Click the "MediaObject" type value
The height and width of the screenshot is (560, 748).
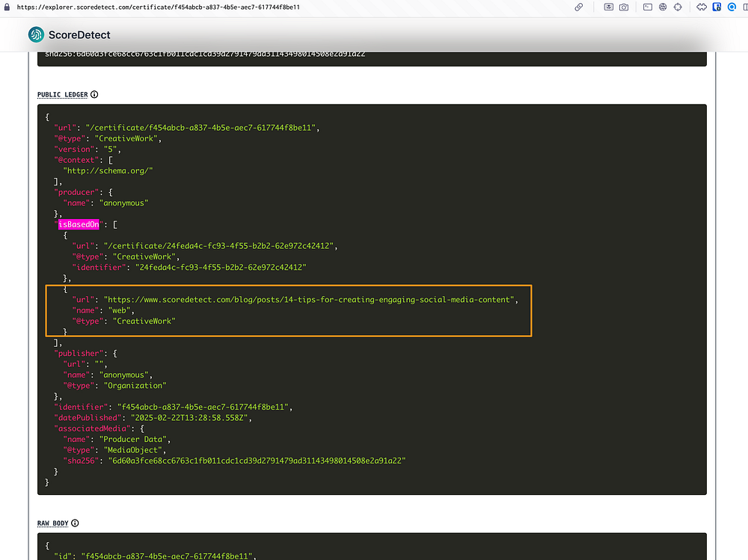click(132, 450)
